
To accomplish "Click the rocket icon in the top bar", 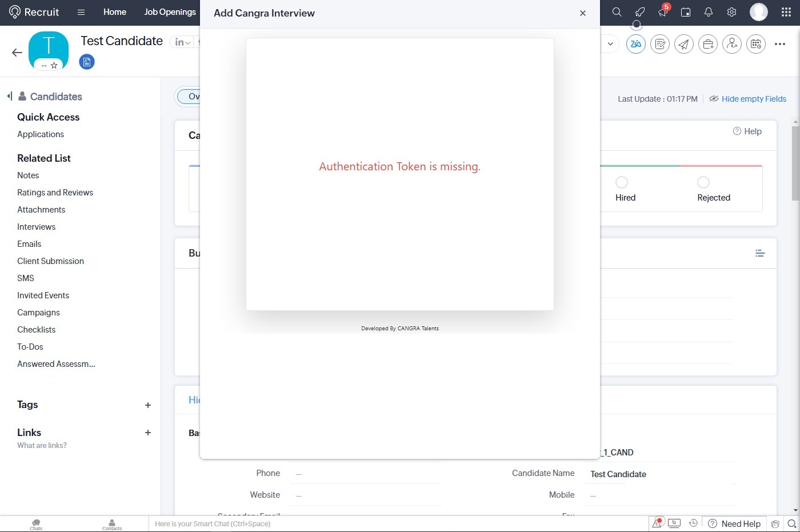I will [640, 12].
